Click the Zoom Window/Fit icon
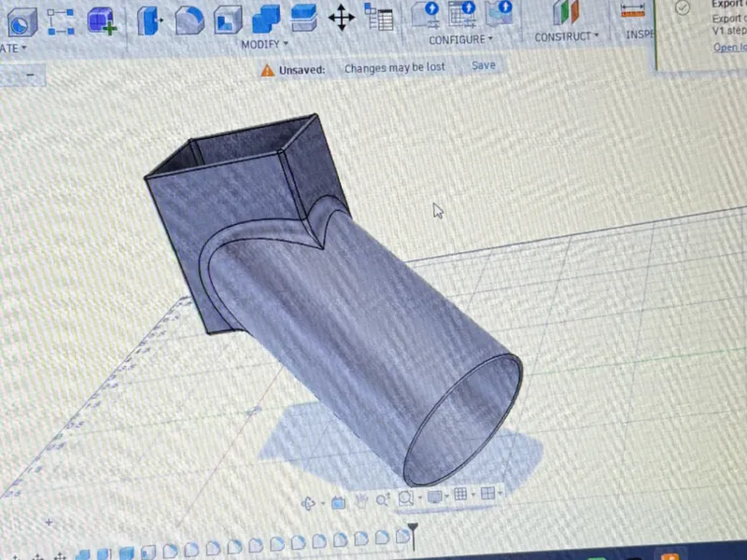This screenshot has height=560, width=747. pos(406,498)
